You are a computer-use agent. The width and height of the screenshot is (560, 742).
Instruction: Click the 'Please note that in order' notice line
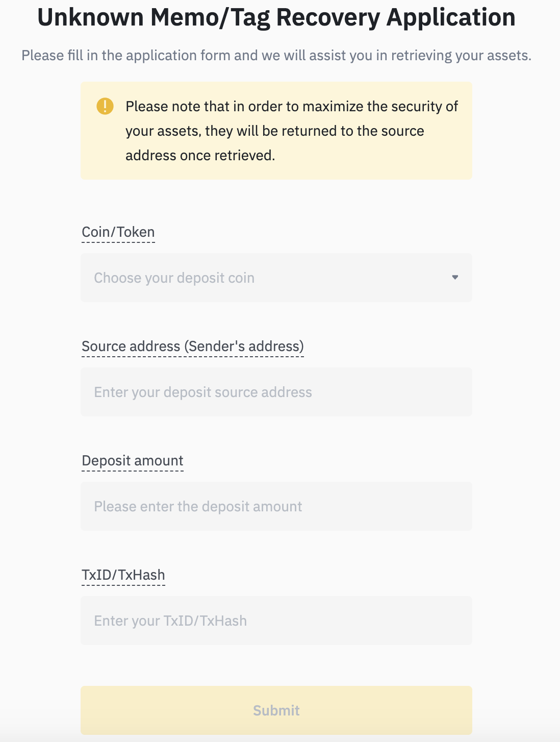pyautogui.click(x=292, y=106)
